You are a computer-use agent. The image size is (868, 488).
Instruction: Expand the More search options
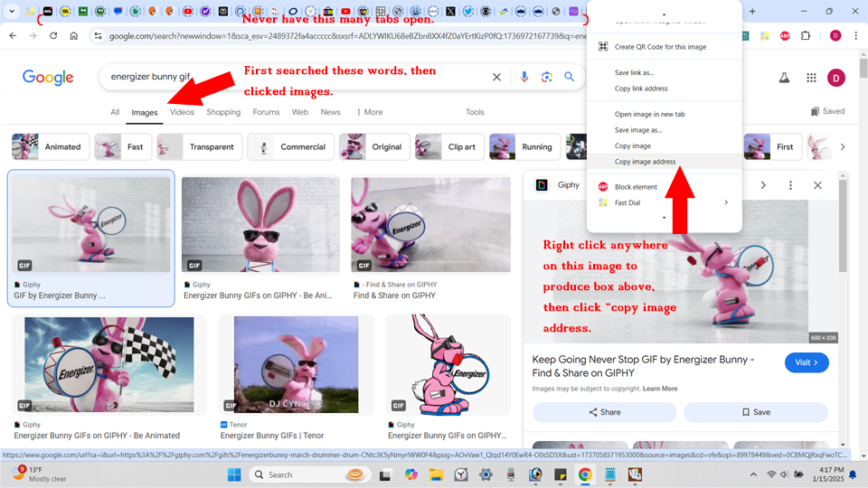pyautogui.click(x=369, y=112)
